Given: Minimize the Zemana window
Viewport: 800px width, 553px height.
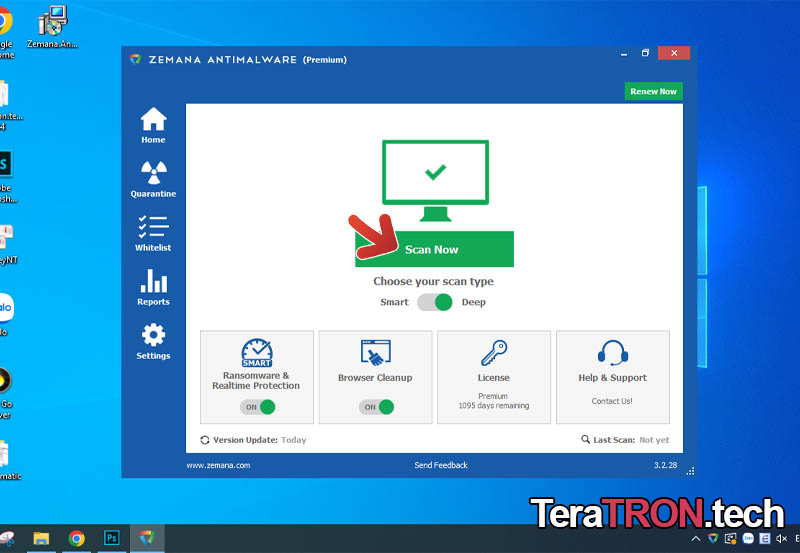Looking at the screenshot, I should (x=623, y=54).
